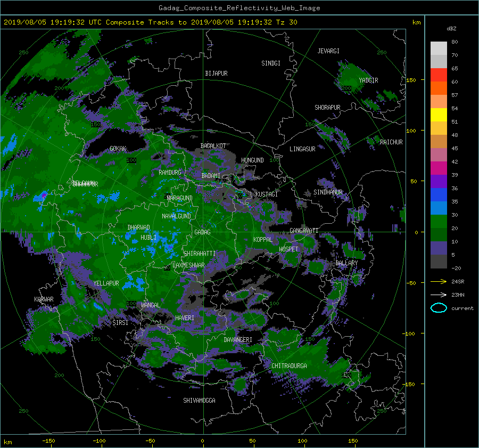Select the BADAMI city label
The image size is (479, 448).
211,176
